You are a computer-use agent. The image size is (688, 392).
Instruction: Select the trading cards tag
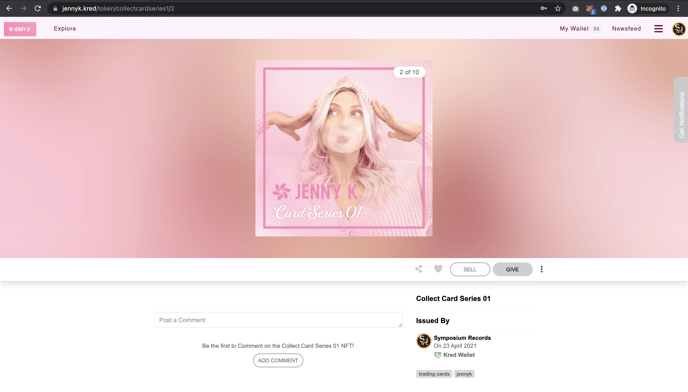point(434,374)
